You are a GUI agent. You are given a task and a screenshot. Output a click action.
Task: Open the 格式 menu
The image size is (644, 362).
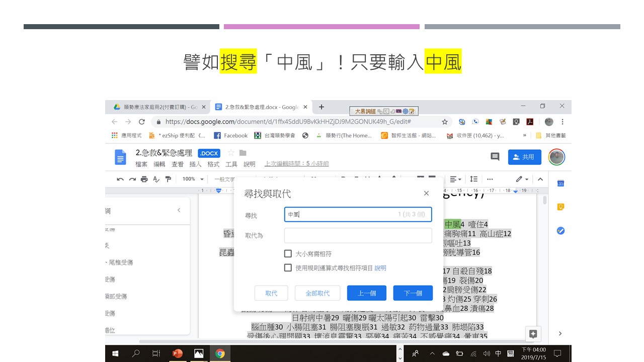[213, 164]
